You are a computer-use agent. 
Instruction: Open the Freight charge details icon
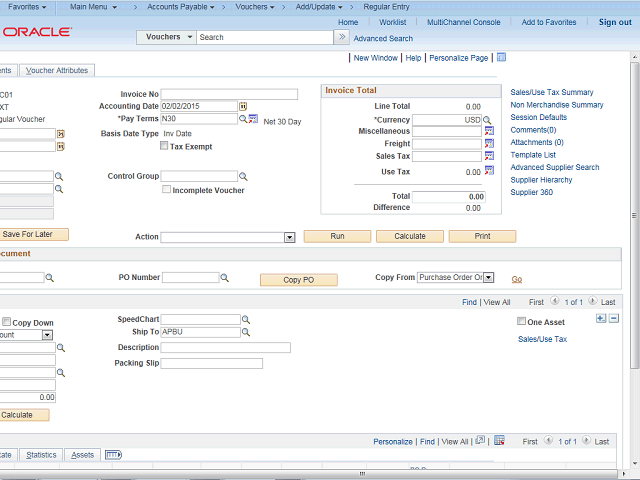pos(489,144)
